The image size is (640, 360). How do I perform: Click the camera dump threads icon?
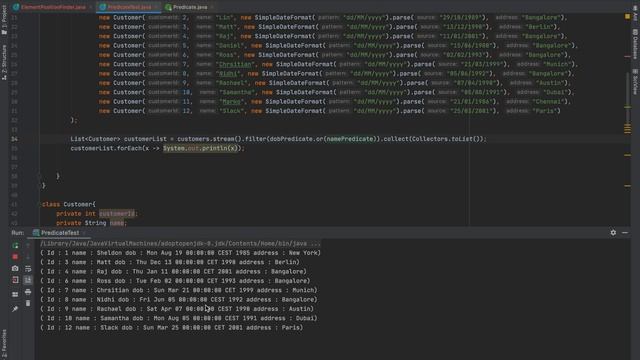[x=15, y=269]
